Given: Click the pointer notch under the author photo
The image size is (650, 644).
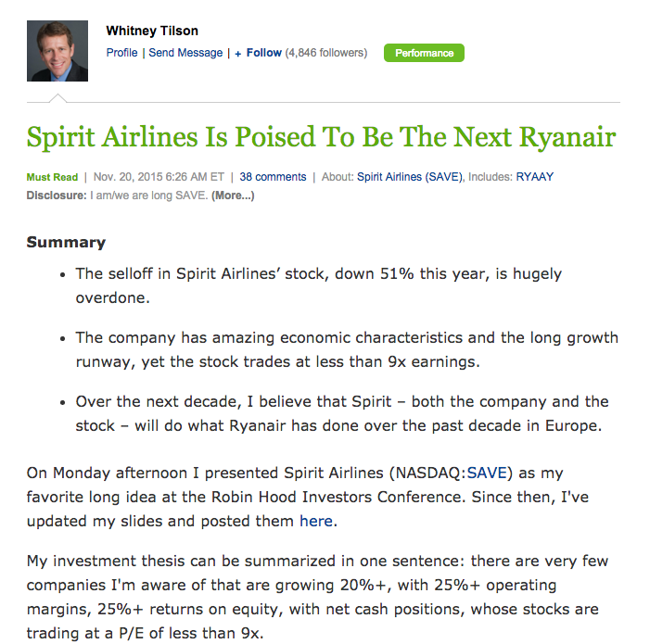Looking at the screenshot, I should pos(57,98).
